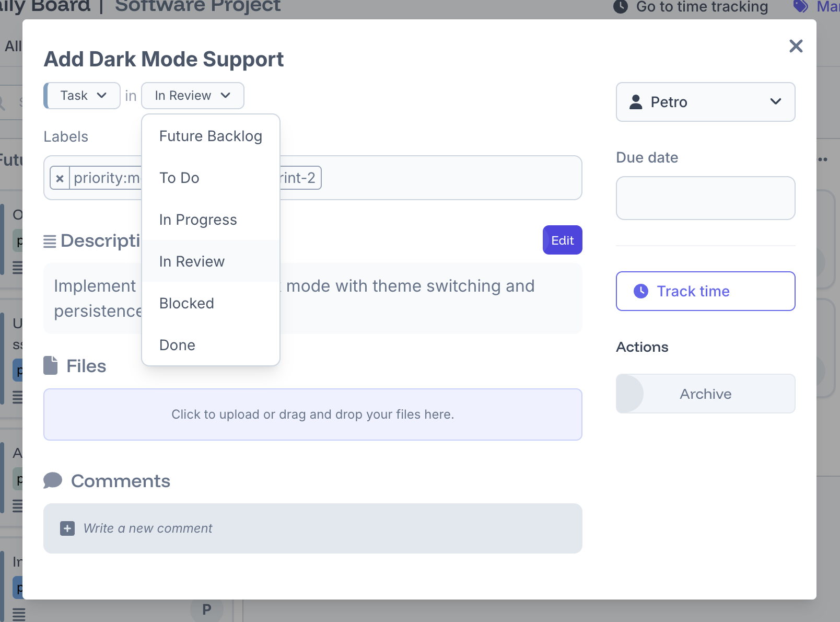This screenshot has height=622, width=840.
Task: Click the plus icon for new comment
Action: 67,528
